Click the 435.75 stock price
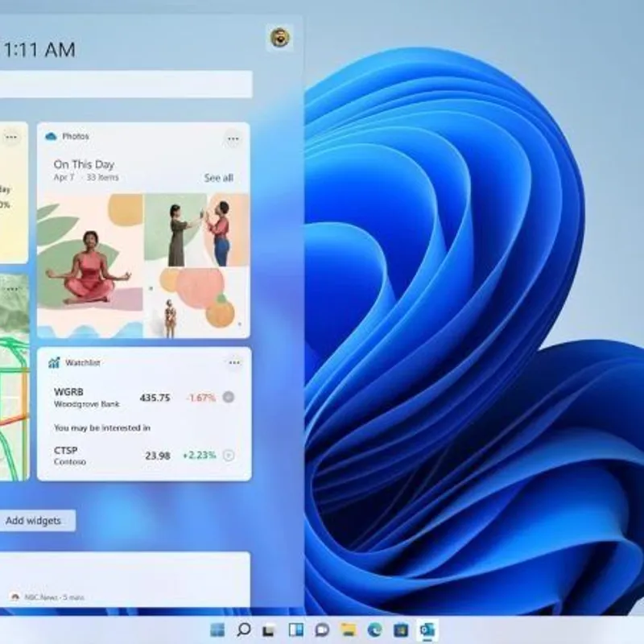The image size is (644, 644). [x=155, y=398]
